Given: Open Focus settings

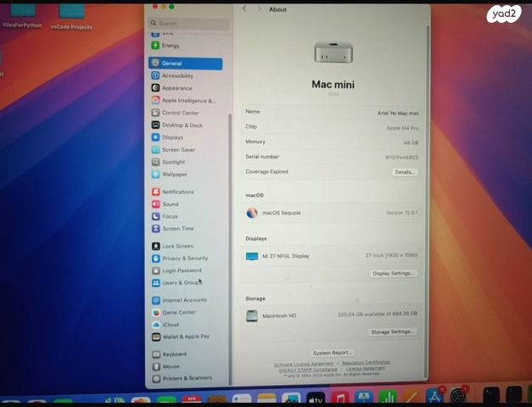Looking at the screenshot, I should pos(165,216).
